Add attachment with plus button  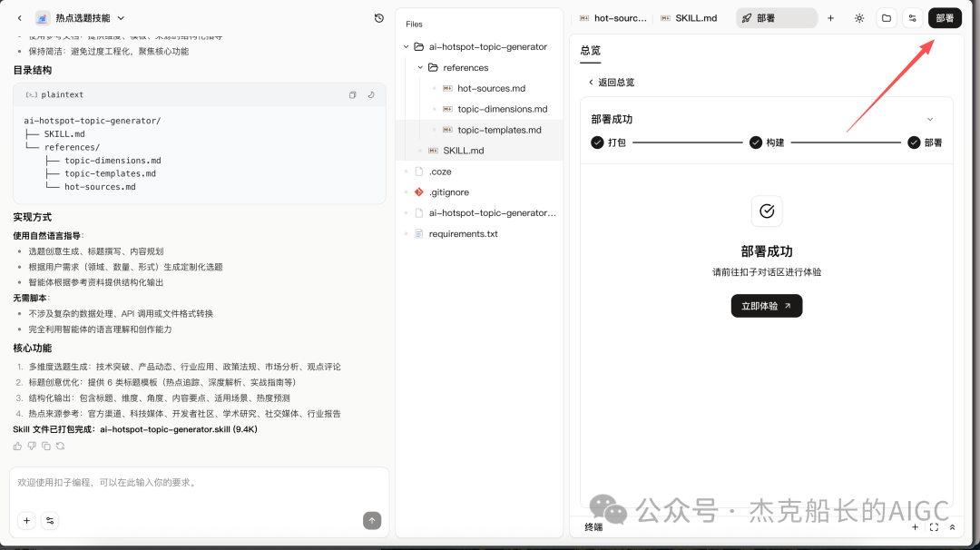coord(27,521)
